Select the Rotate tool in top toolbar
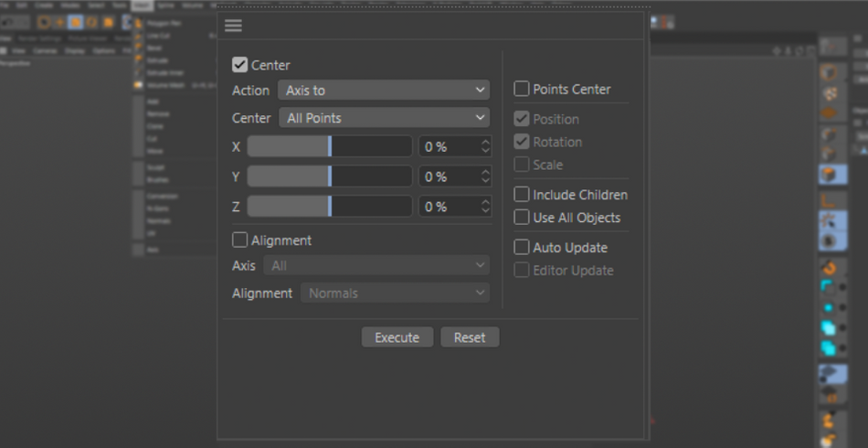 [x=91, y=22]
